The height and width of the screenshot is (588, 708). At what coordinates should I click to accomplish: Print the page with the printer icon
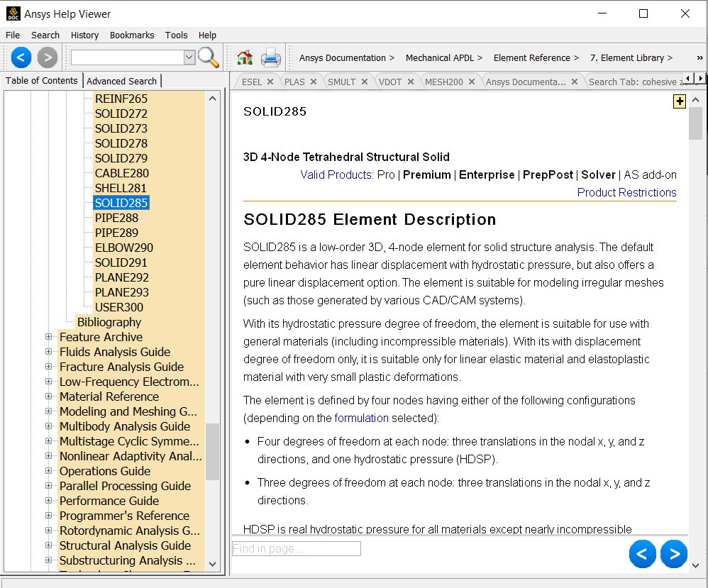click(x=271, y=57)
